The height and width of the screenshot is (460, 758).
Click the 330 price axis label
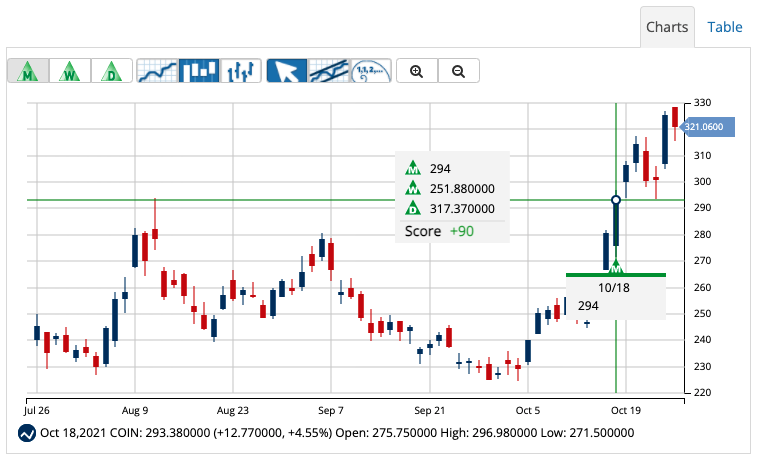(x=702, y=102)
